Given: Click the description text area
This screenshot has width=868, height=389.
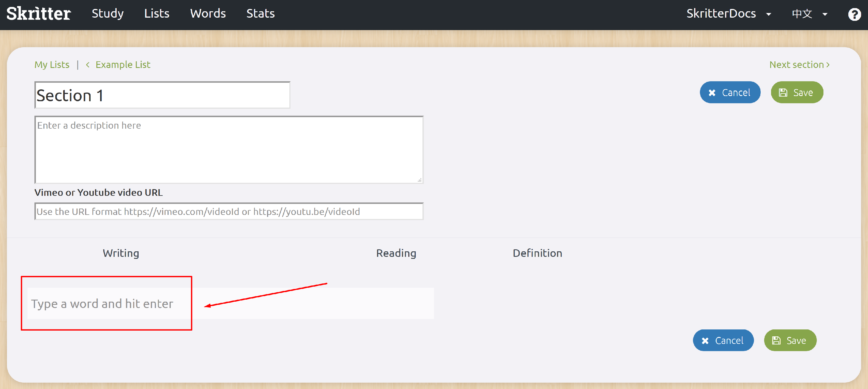Looking at the screenshot, I should pos(229,150).
